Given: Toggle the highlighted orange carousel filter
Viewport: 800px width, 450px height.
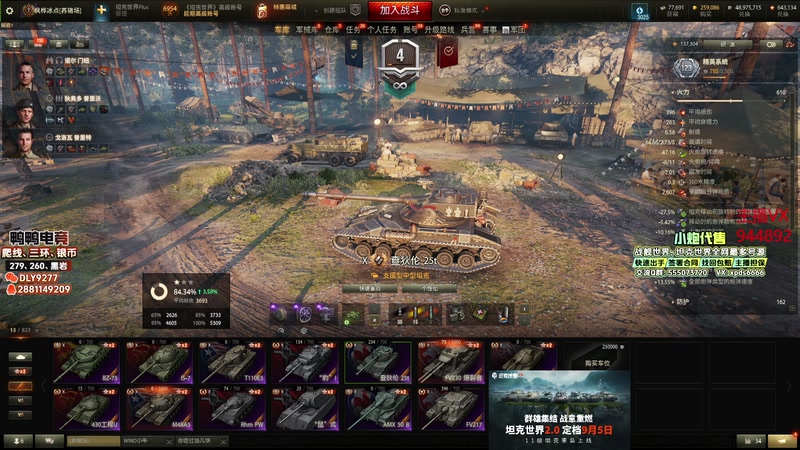Looking at the screenshot, I should [x=20, y=386].
